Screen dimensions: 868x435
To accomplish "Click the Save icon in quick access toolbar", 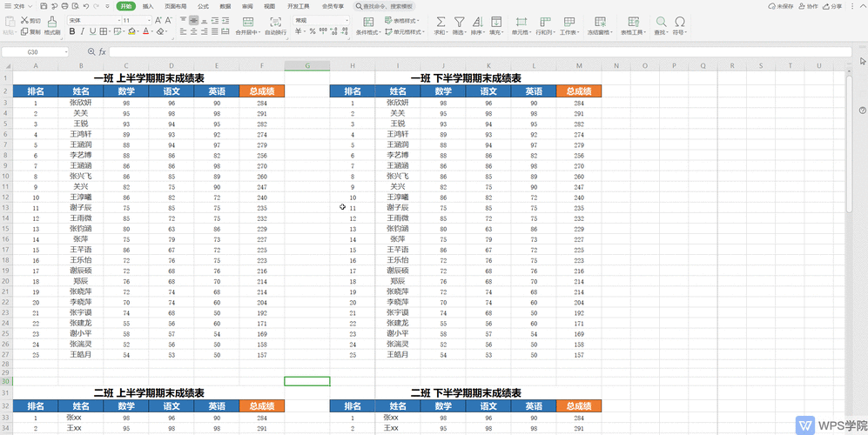I will [44, 7].
